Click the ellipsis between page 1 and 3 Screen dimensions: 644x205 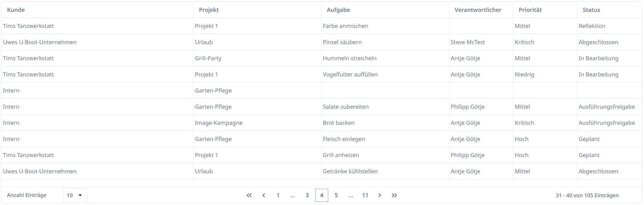292,195
